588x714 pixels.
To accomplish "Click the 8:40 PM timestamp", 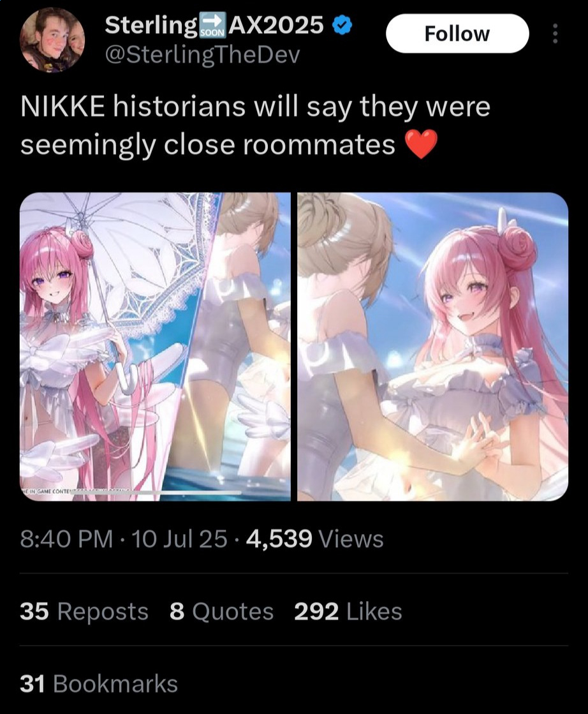I will (66, 539).
